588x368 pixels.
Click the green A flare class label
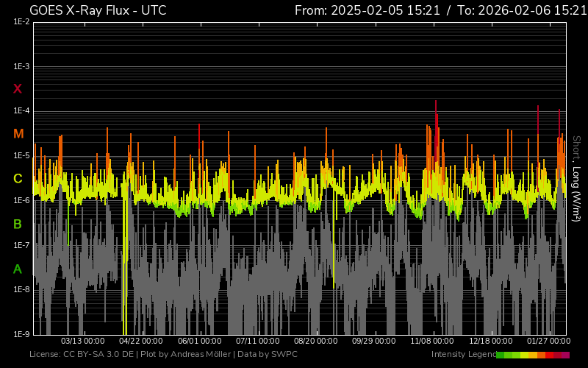(x=18, y=269)
